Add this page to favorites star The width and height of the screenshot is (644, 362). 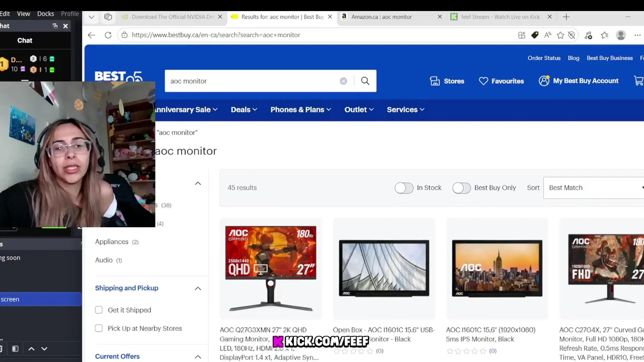click(560, 35)
